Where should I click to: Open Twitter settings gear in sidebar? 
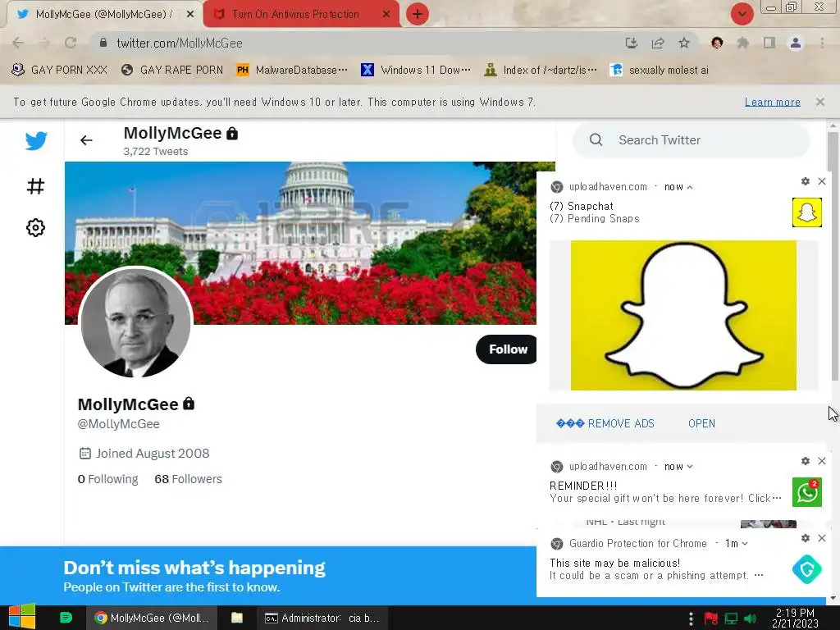pos(35,228)
